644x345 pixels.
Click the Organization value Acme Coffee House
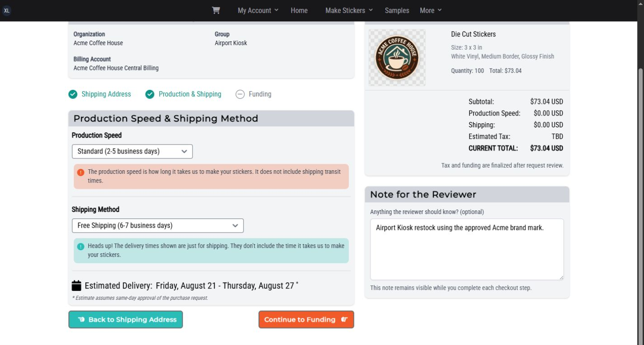pos(98,43)
